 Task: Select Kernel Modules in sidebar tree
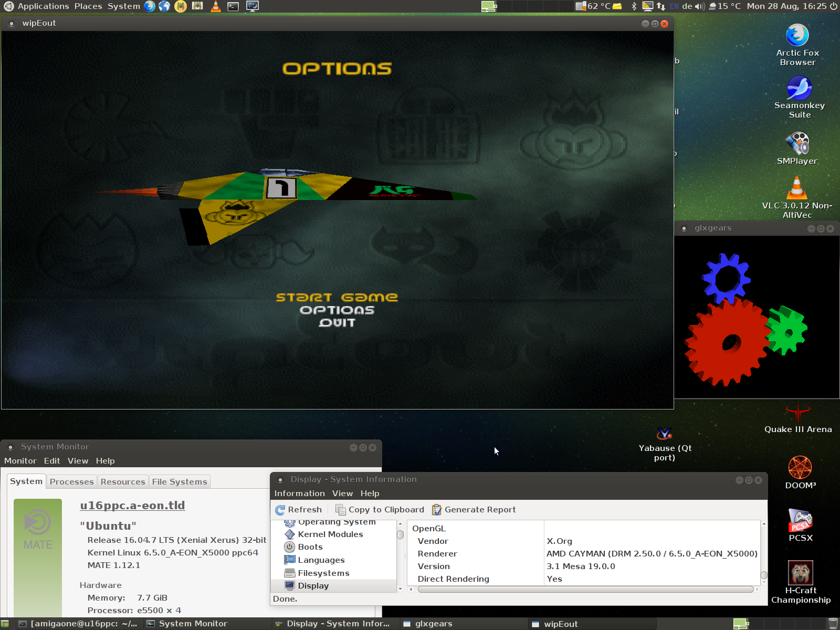333,534
